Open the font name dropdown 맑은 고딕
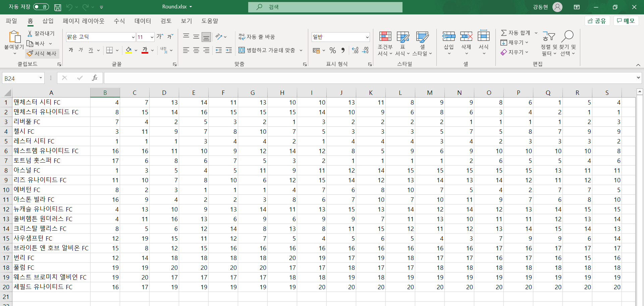The image size is (644, 306). click(133, 37)
